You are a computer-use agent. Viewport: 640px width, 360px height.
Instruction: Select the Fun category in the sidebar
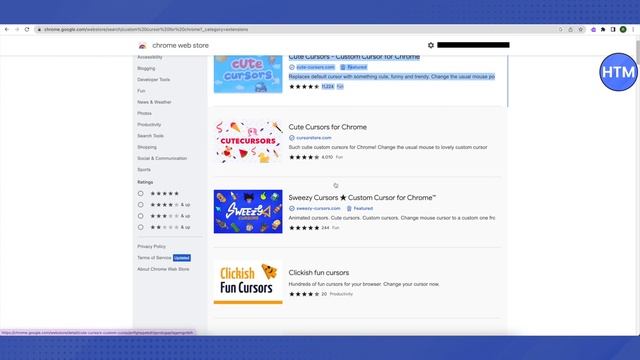pos(141,91)
